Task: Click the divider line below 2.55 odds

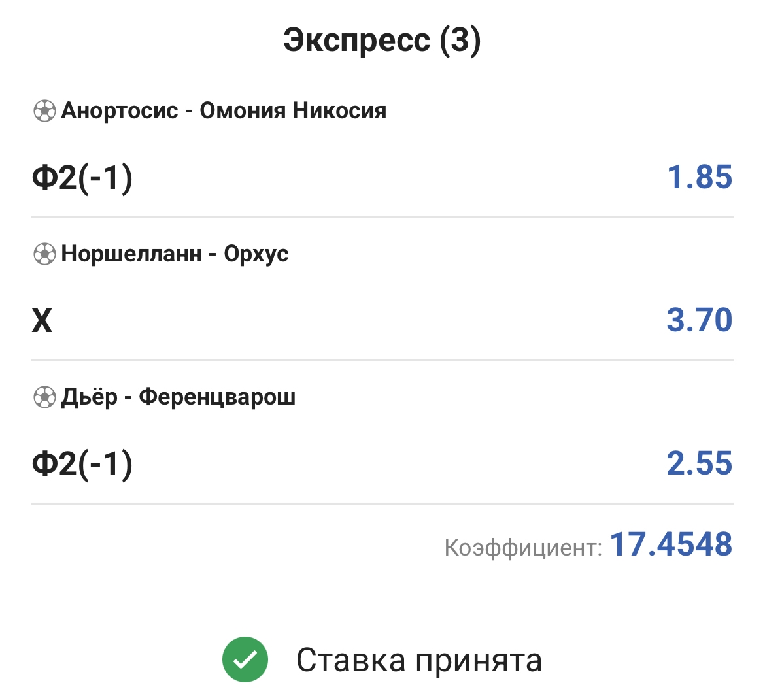Action: pyautogui.click(x=382, y=503)
